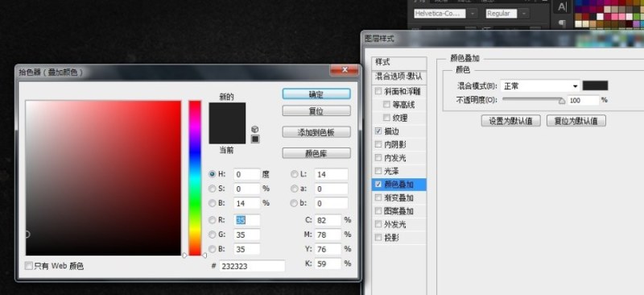Click the overlay color swatch beside blend mode
Image resolution: width=644 pixels, height=295 pixels.
(595, 85)
